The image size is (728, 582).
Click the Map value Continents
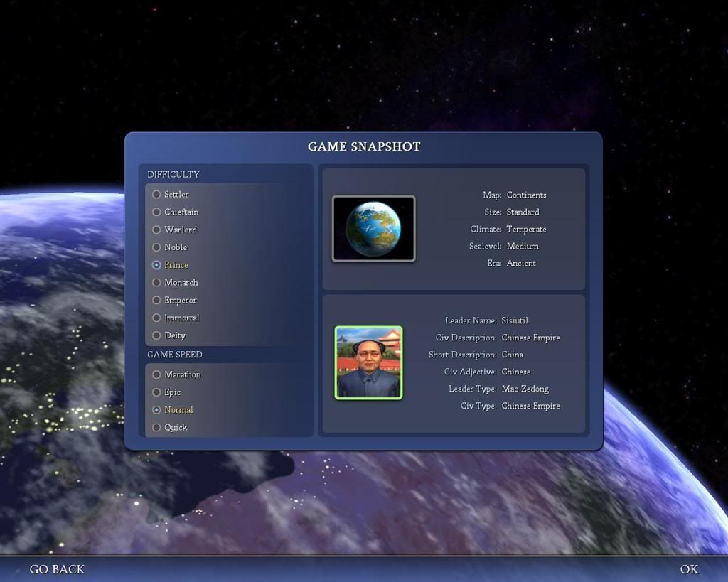coord(527,195)
